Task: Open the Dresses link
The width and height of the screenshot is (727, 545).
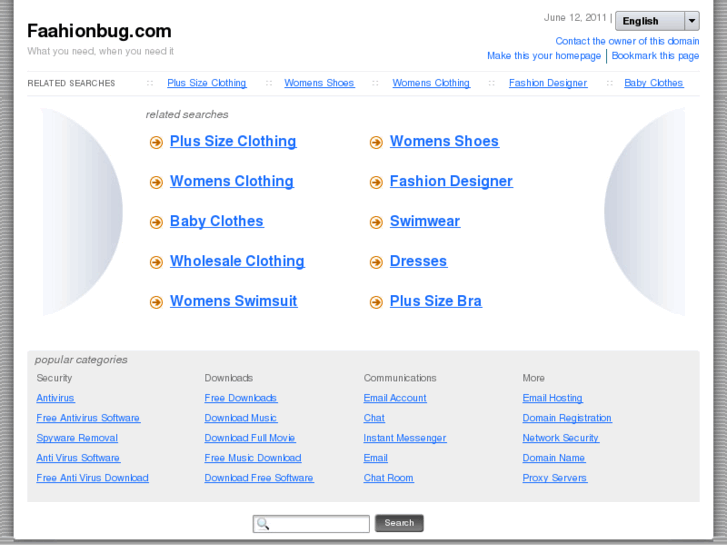Action: [x=419, y=261]
